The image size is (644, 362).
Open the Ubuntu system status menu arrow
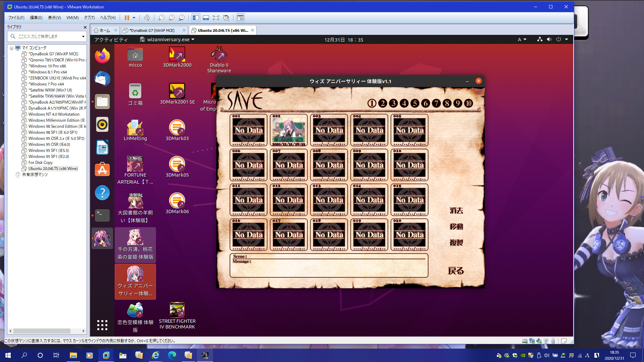coord(567,40)
